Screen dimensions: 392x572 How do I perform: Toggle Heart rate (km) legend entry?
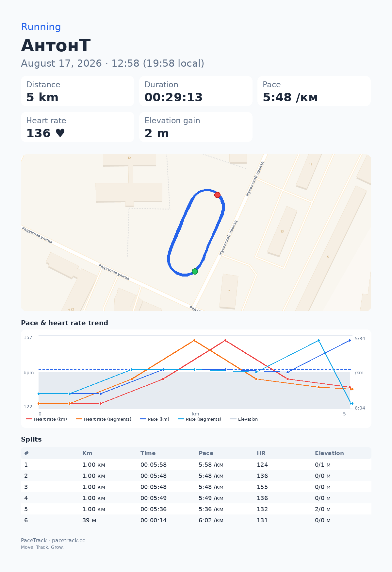46,419
